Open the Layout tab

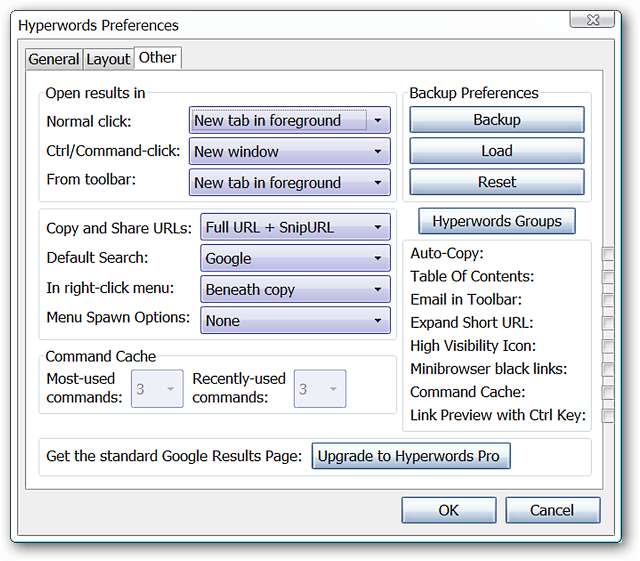tap(108, 59)
